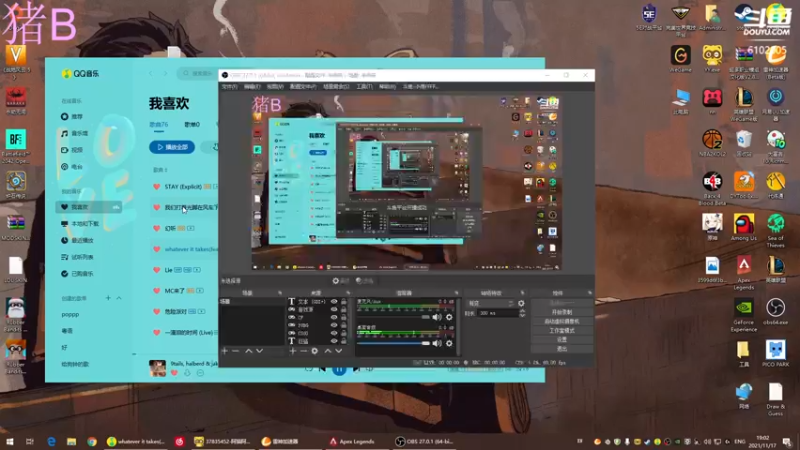Screen dimensions: 800x450
Task: Click 工作室模式 in OBS controls
Action: [x=562, y=331]
